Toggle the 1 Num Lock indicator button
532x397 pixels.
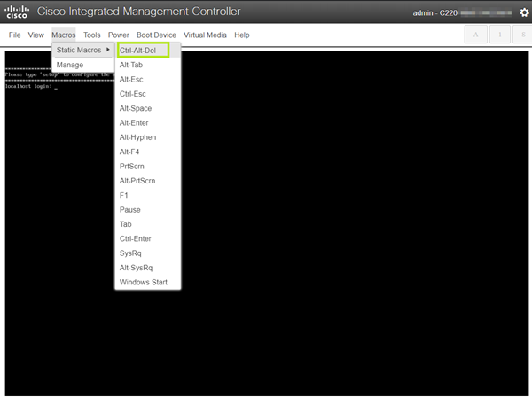500,35
